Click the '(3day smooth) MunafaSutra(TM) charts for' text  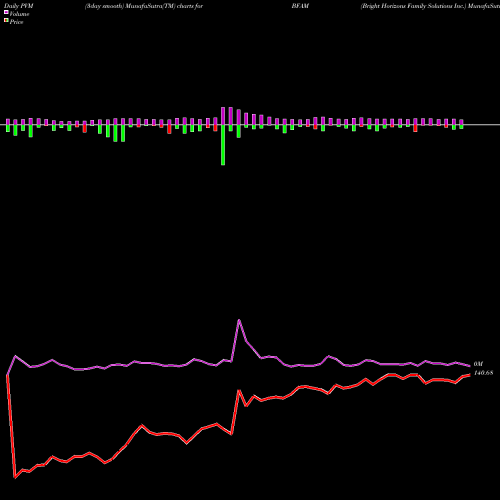(x=144, y=6)
